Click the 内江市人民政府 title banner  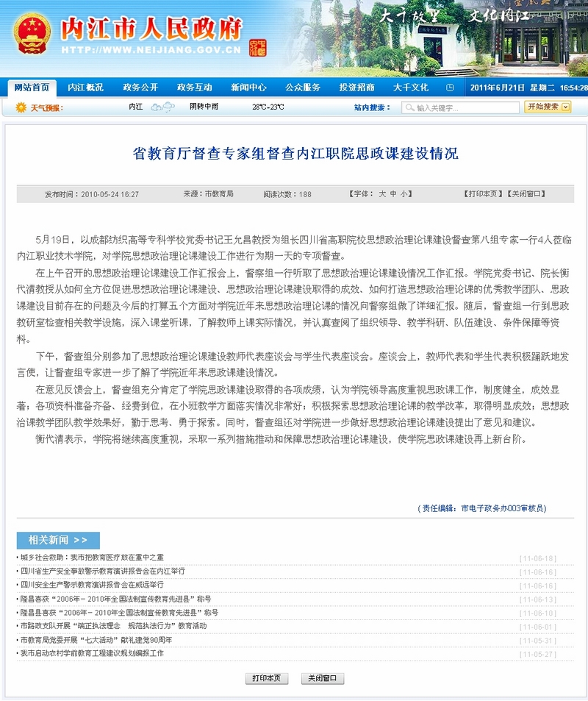click(151, 28)
